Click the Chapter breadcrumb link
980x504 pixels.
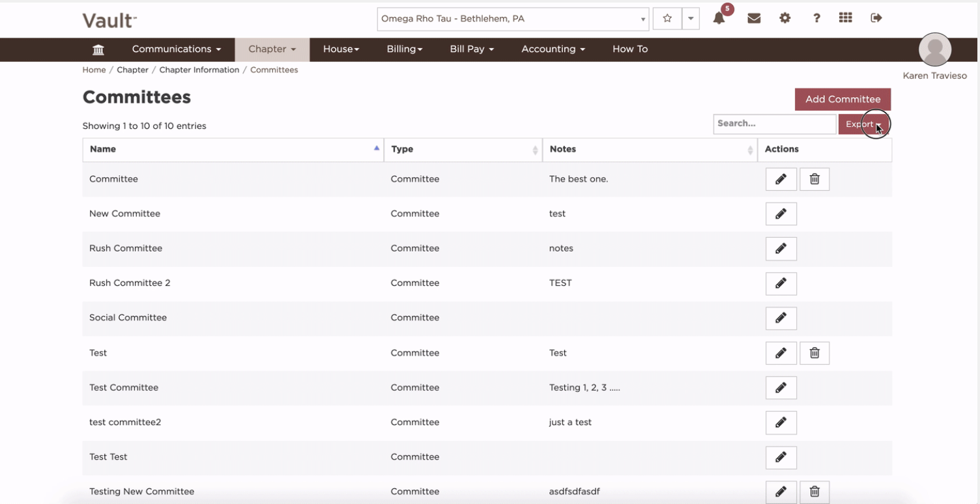[132, 70]
